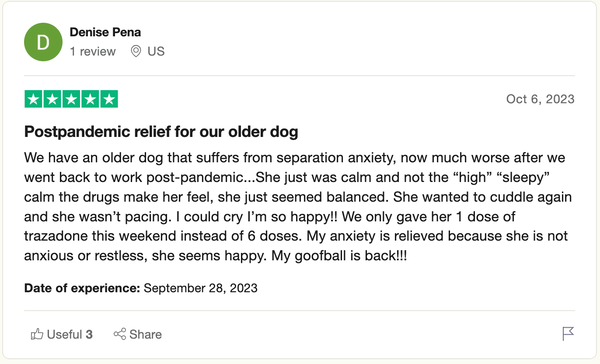The image size is (600, 364).
Task: Click the "Date of experience" line
Action: click(141, 288)
